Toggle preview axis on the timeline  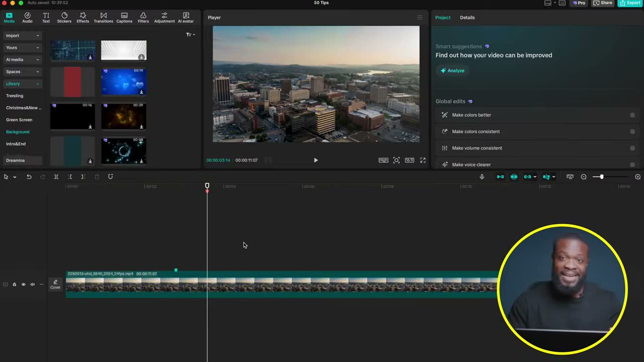click(x=546, y=177)
